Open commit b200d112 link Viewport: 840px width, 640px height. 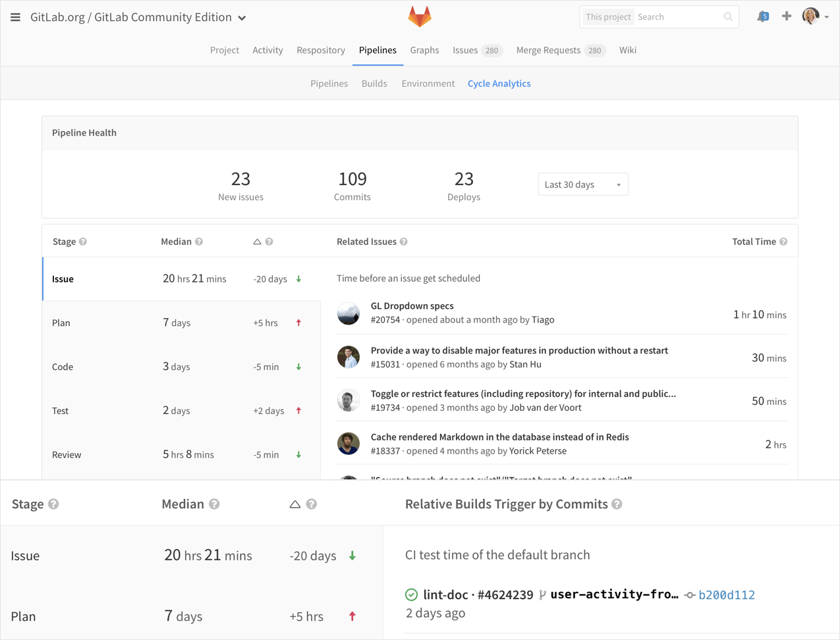(727, 595)
